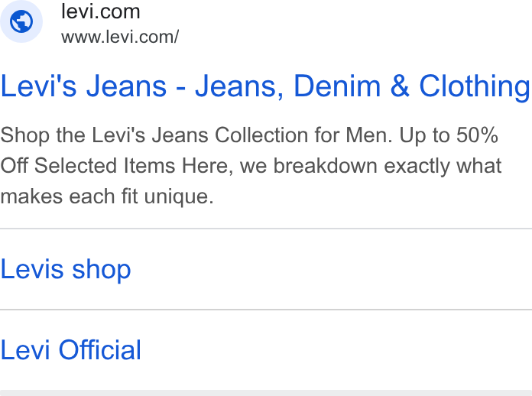Click the ad description starting "Shop the Levi's"
Viewport: 532px width, 396px height.
pos(251,166)
